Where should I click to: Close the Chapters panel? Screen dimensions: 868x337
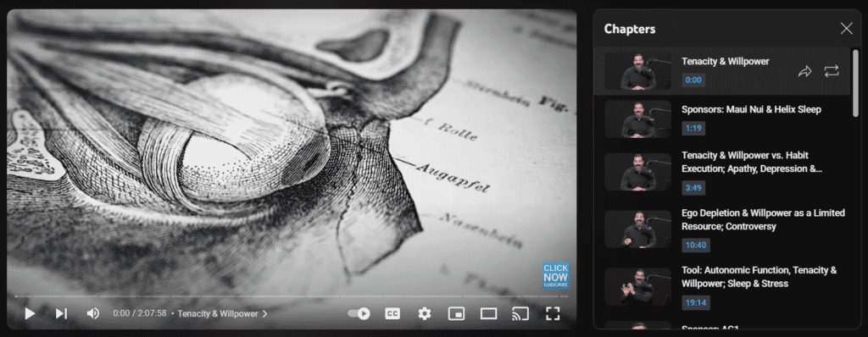pos(847,29)
